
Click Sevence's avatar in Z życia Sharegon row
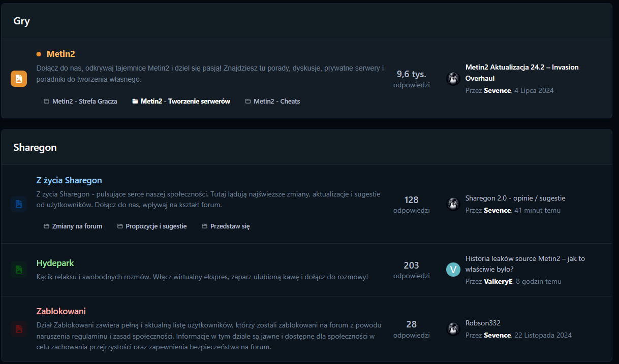click(x=453, y=204)
